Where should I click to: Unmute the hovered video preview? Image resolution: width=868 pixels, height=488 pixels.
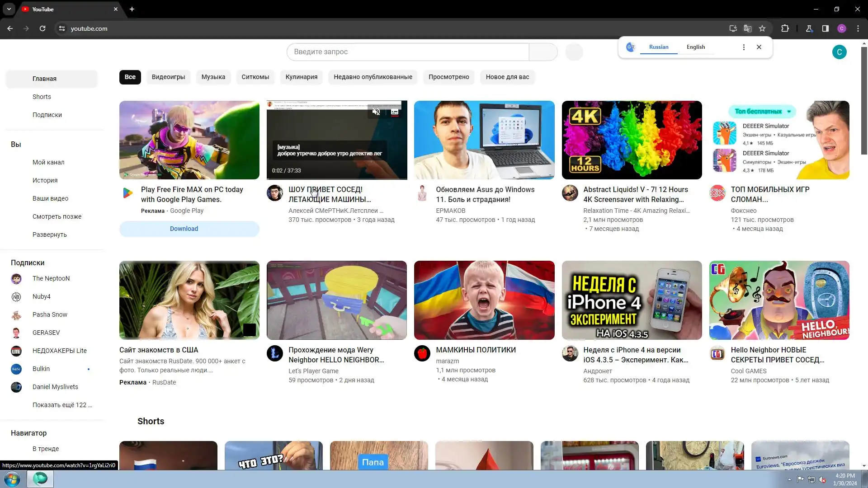pyautogui.click(x=376, y=112)
